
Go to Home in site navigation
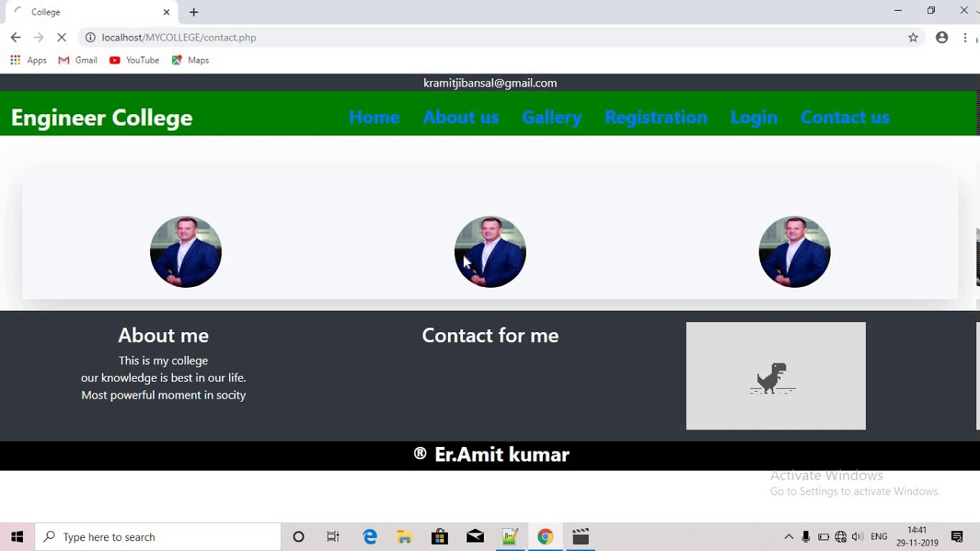(x=374, y=117)
